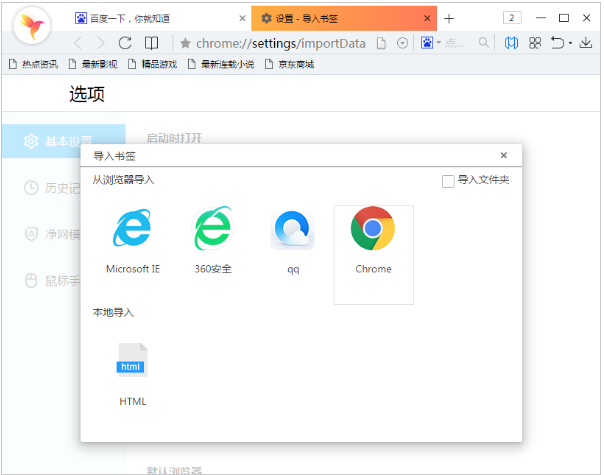604x475 pixels.
Task: Click the undo closed tab icon
Action: point(557,43)
